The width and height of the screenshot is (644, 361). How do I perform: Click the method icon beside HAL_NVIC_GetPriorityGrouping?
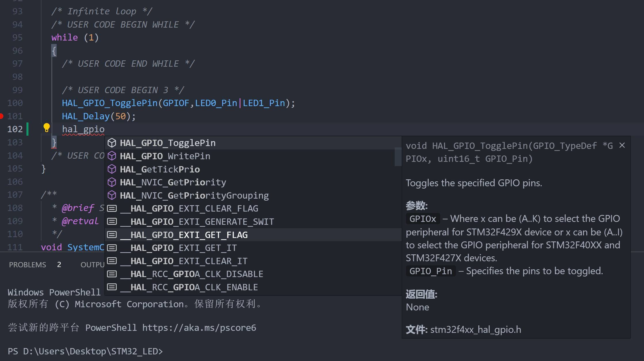pos(112,195)
